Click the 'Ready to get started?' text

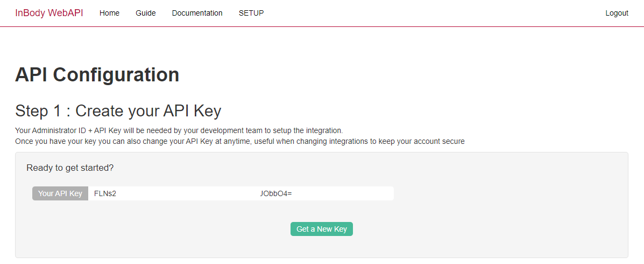point(70,168)
